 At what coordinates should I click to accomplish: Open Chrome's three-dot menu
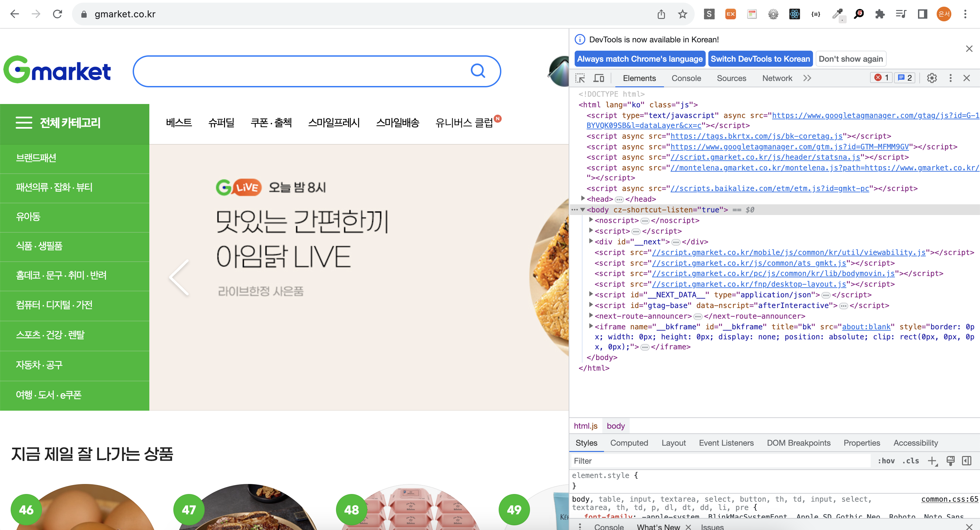click(x=965, y=14)
